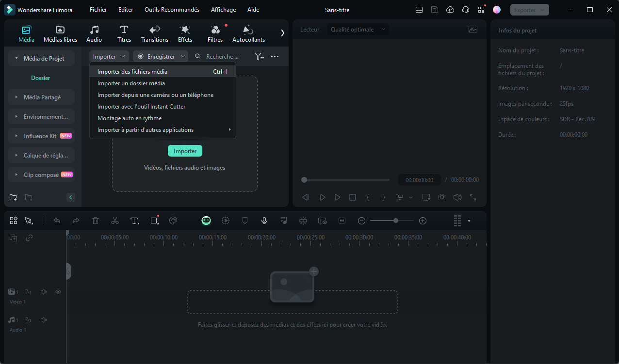Open the Autocollants tab
The image size is (619, 364).
[248, 34]
